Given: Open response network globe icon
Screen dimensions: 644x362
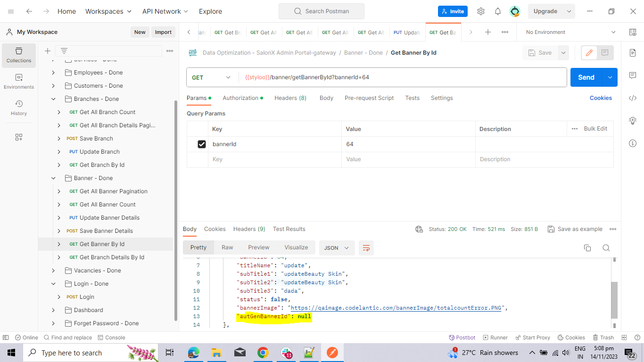Looking at the screenshot, I should tap(419, 229).
